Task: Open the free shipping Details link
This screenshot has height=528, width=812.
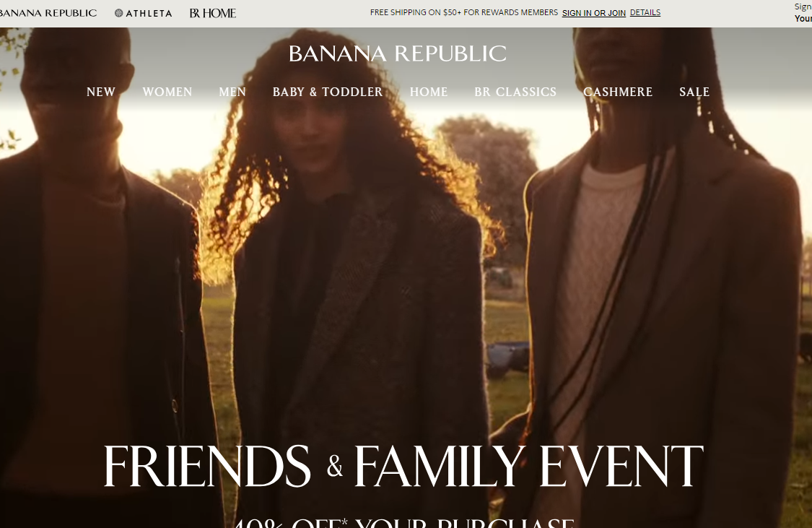Action: [645, 12]
